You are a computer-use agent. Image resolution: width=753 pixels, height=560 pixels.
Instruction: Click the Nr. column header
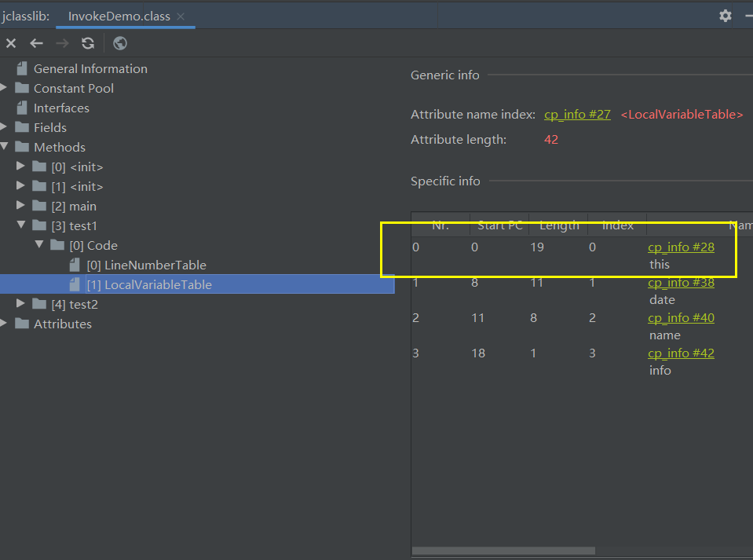click(x=440, y=225)
